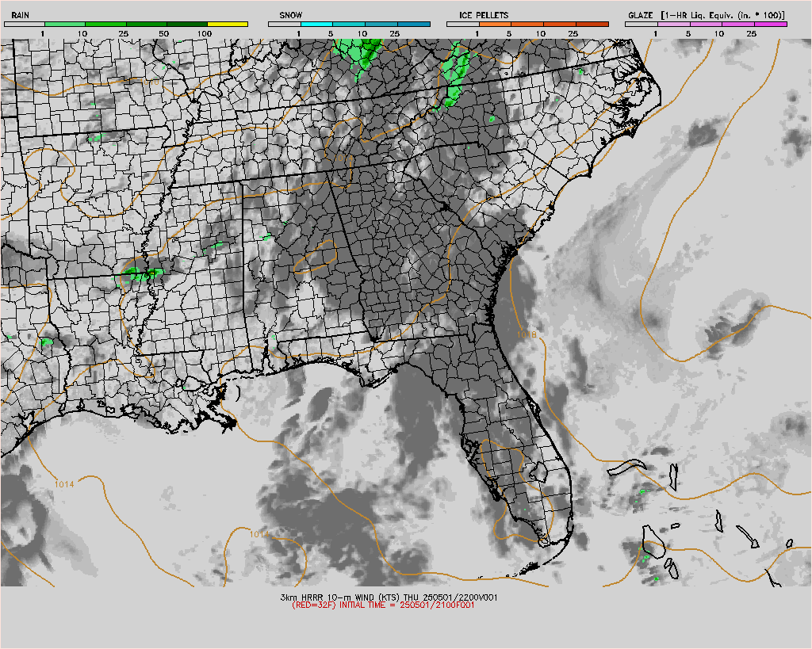The height and width of the screenshot is (649, 812).
Task: Select the glaze swatch beyond 25
Action: tap(771, 24)
